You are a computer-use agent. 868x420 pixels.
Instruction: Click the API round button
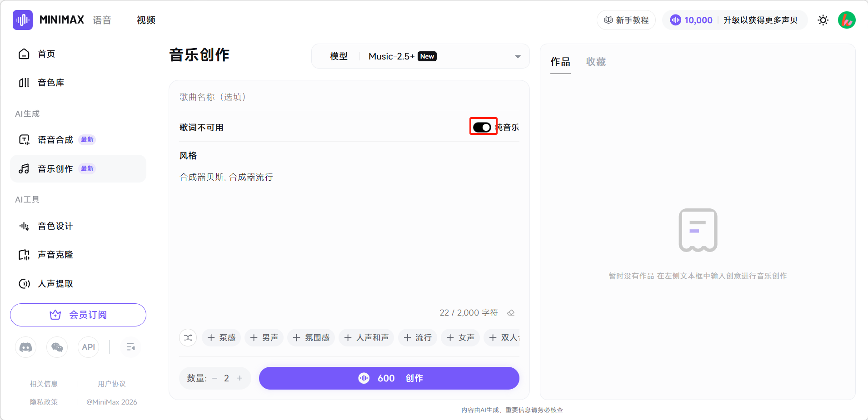(88, 347)
